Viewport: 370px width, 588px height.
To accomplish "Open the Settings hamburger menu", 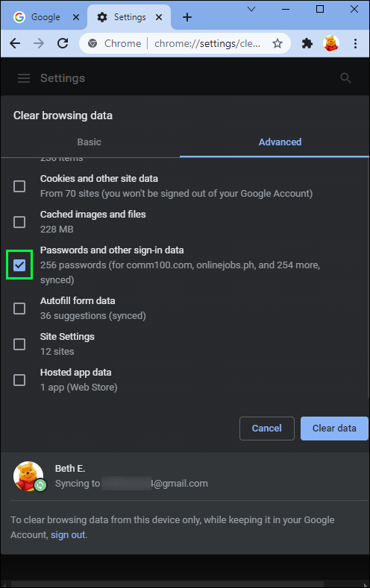I will coord(24,78).
